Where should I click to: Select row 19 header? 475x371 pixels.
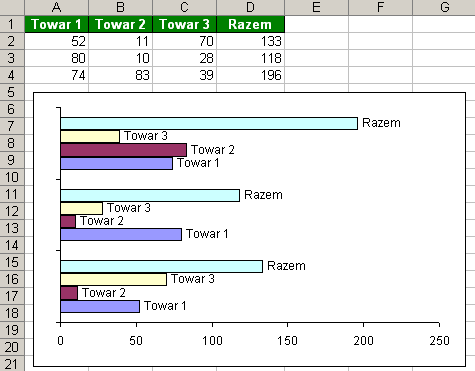[x=12, y=330]
